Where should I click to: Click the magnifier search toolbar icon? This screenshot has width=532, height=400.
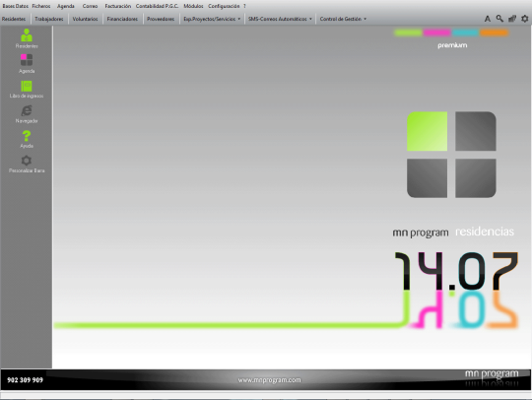[499, 19]
